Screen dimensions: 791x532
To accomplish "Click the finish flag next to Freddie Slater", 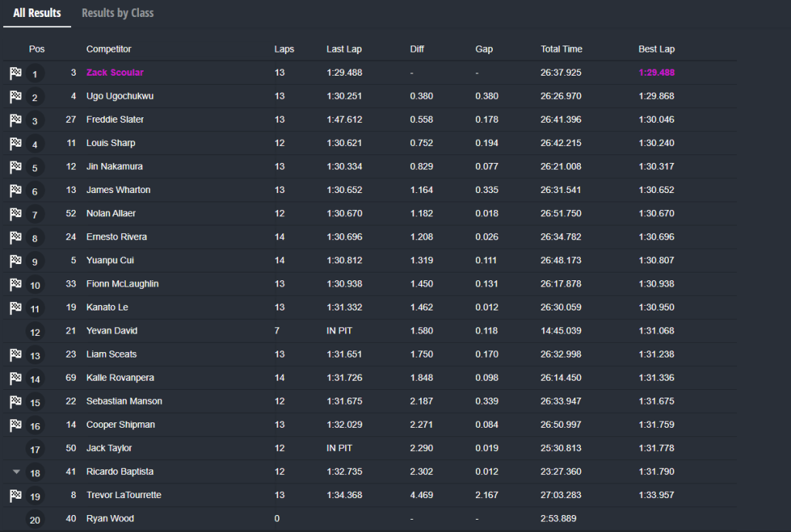I will coord(15,120).
